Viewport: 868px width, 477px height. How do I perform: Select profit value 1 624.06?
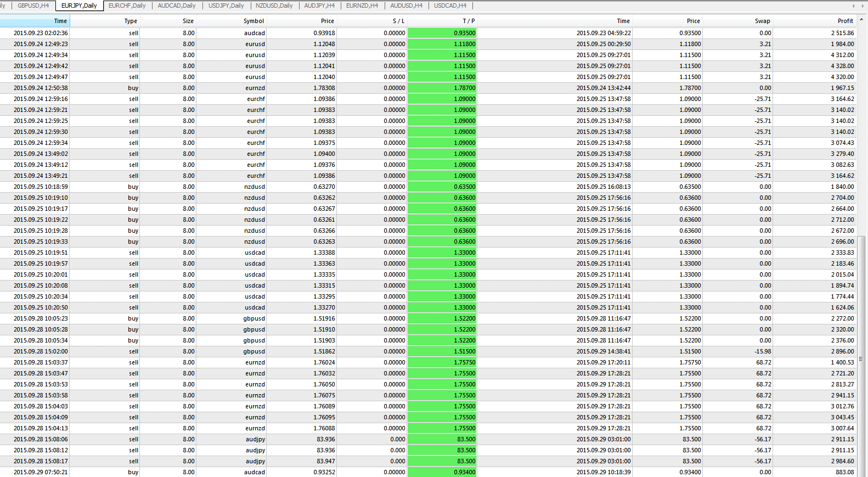point(842,307)
